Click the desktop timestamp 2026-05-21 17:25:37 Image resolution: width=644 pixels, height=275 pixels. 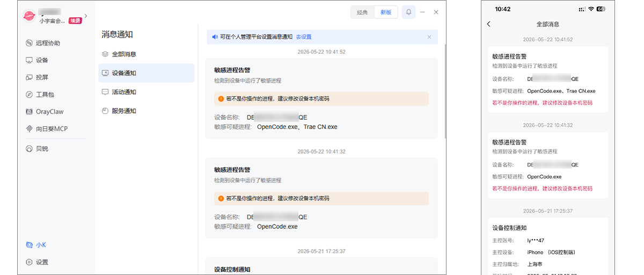tap(321, 251)
